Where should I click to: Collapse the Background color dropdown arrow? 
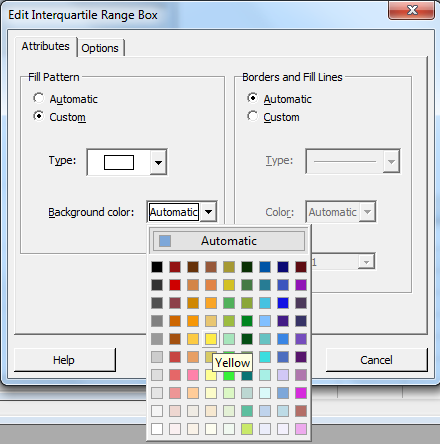[208, 212]
